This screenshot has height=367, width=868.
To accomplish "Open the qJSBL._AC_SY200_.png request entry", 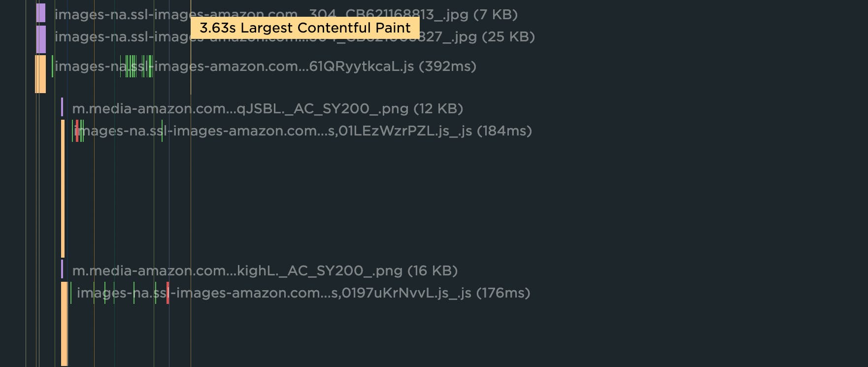I will click(267, 108).
